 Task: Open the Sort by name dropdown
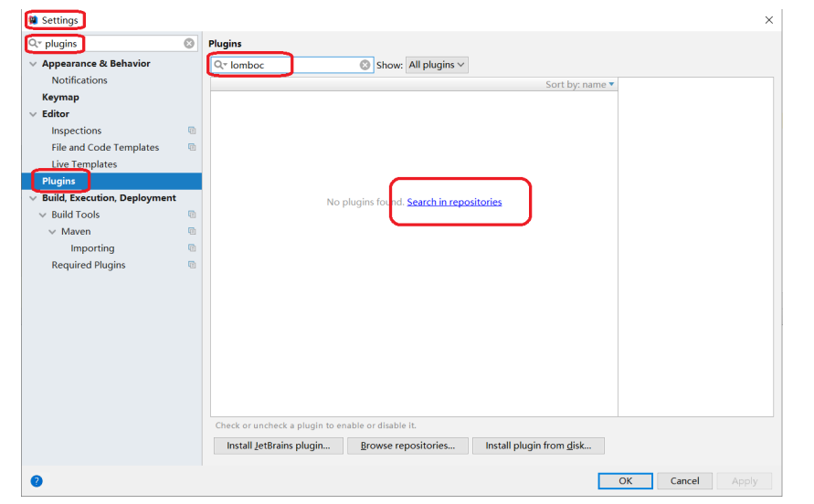[580, 85]
